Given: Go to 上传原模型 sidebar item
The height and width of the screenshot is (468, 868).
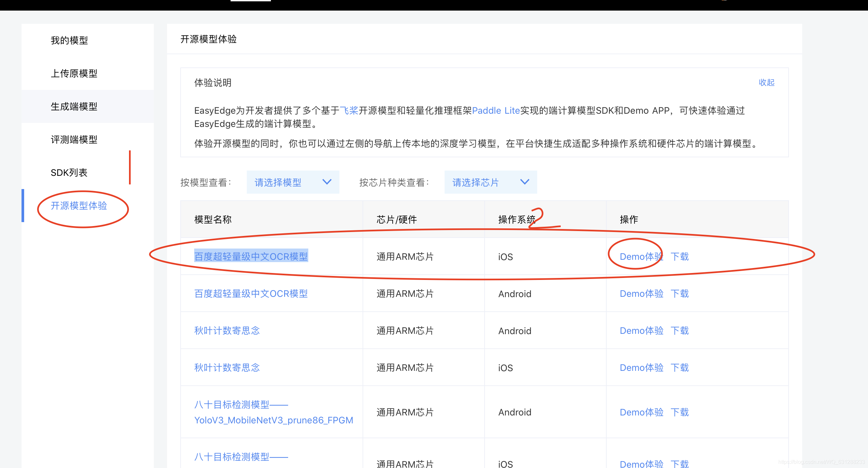Looking at the screenshot, I should [74, 73].
